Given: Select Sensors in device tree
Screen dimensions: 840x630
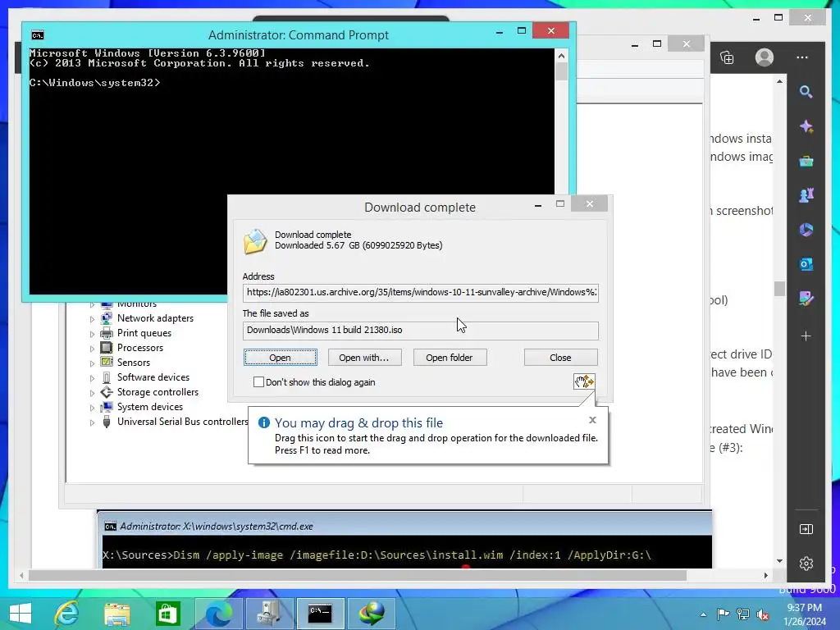Looking at the screenshot, I should tap(134, 363).
